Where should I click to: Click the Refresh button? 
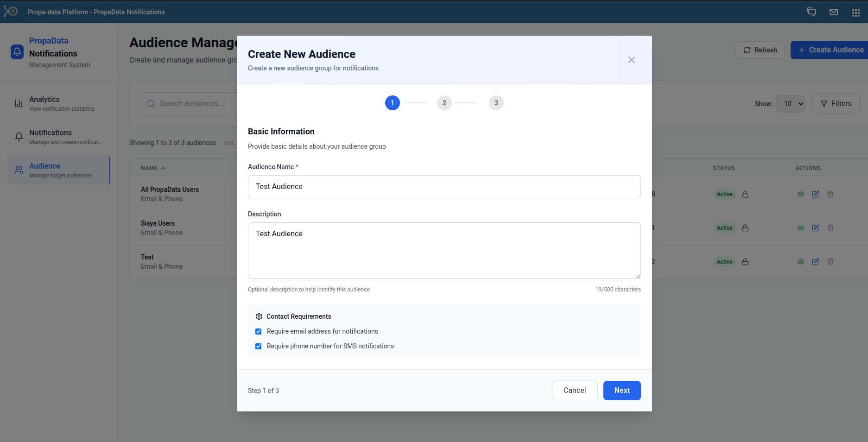click(760, 50)
